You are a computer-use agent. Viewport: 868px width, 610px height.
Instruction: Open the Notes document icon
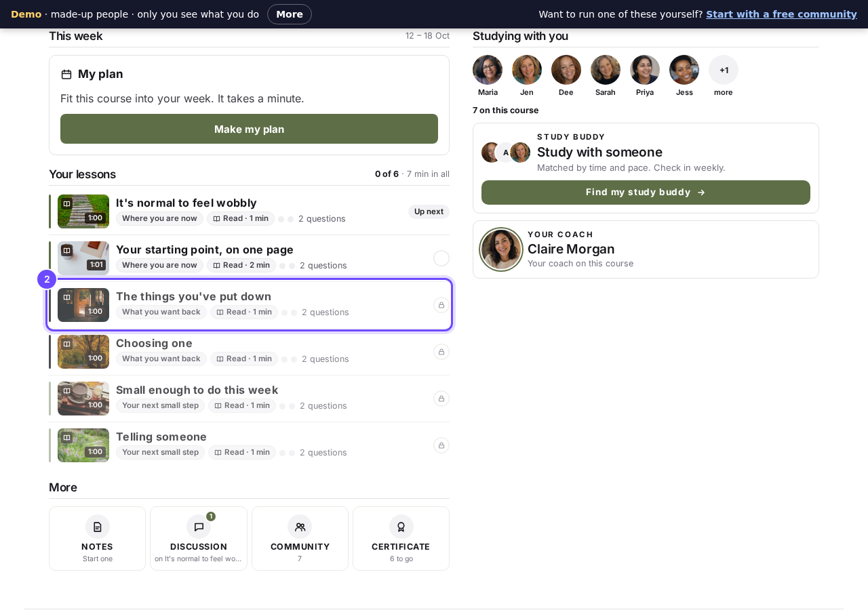click(98, 527)
